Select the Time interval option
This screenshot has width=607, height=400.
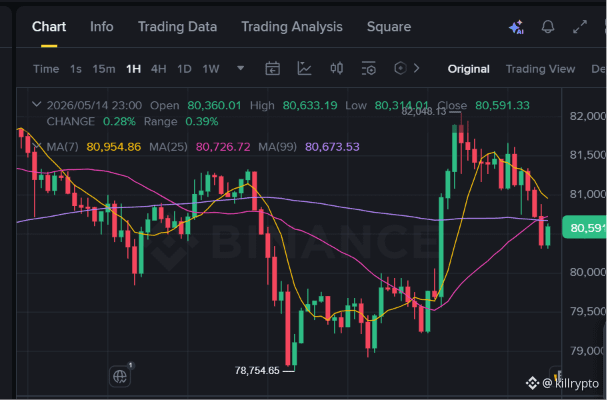click(46, 69)
